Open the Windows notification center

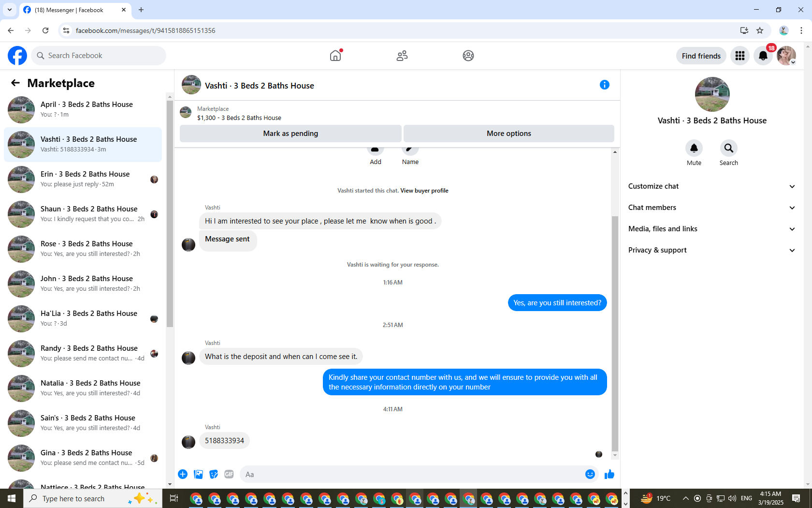coord(797,498)
